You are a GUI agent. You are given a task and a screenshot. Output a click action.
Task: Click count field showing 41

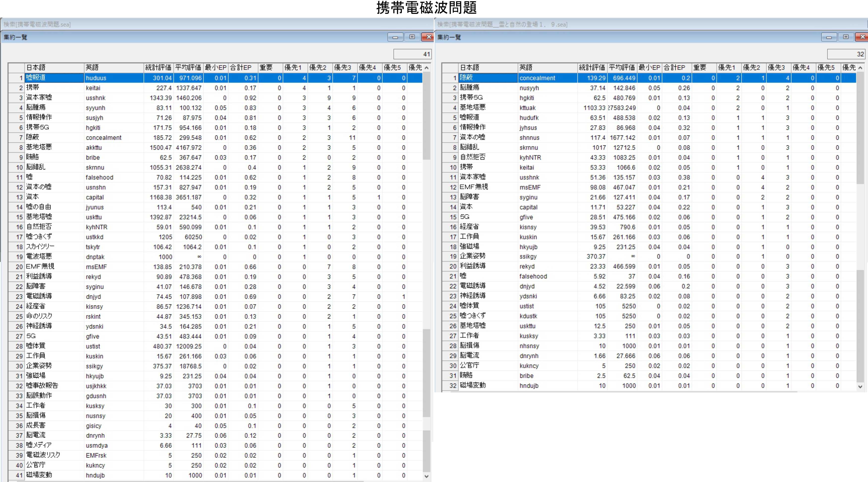point(412,54)
